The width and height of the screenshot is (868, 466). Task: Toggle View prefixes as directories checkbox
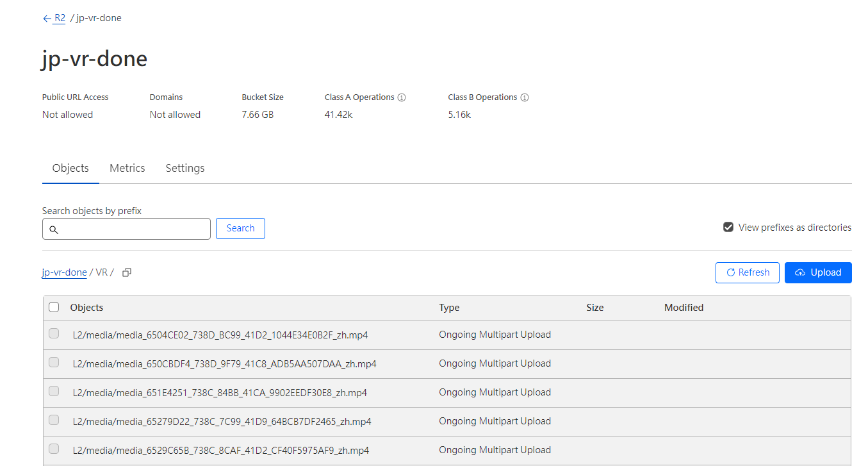coord(728,227)
